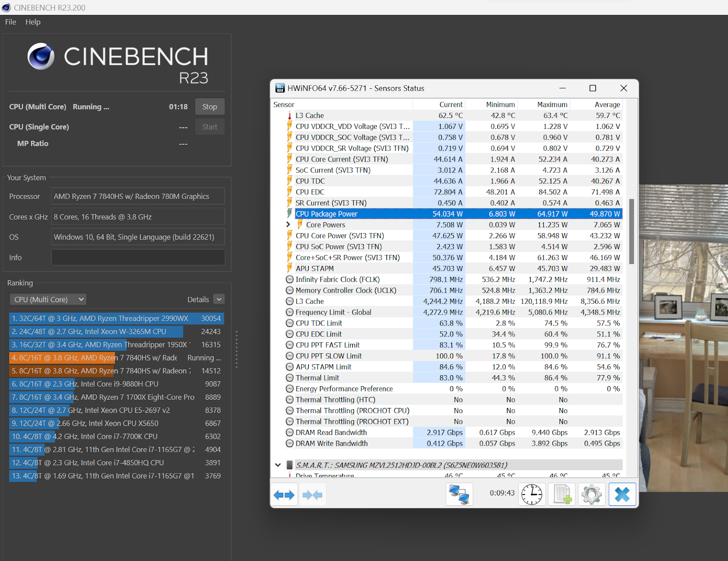The width and height of the screenshot is (728, 561).
Task: Open the Details dropdown arrow in Ranking
Action: tap(219, 300)
